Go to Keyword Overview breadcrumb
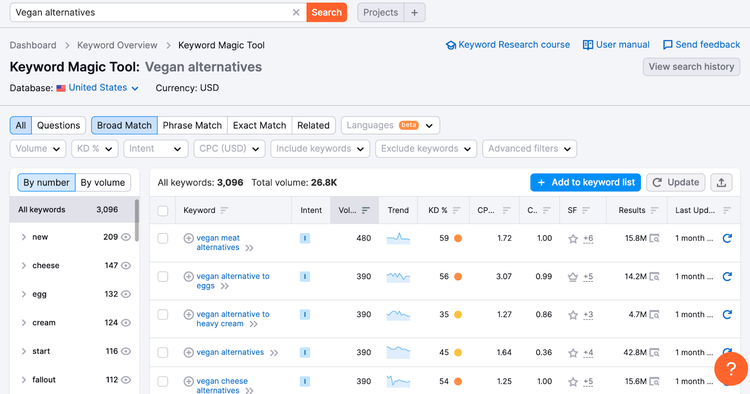The height and width of the screenshot is (394, 750). point(117,45)
